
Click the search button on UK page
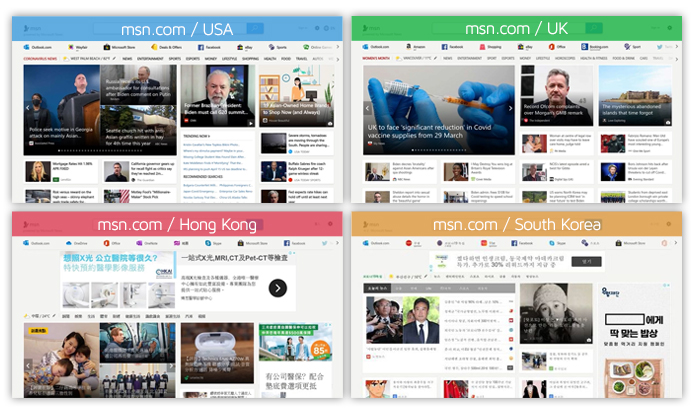pos(594,28)
